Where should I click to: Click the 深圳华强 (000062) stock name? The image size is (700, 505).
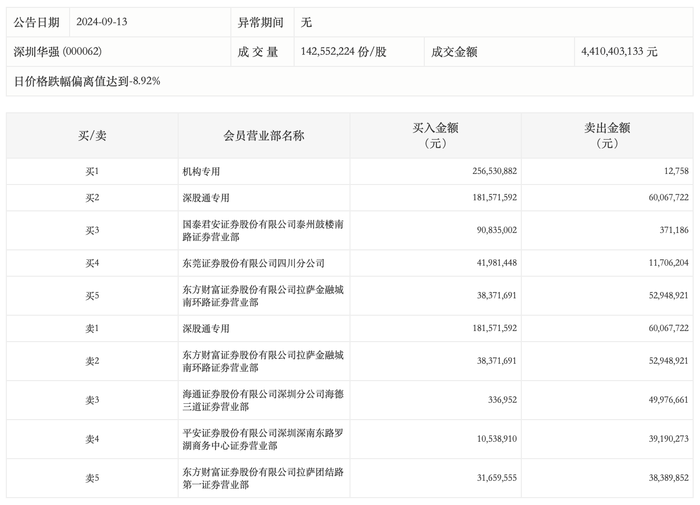pyautogui.click(x=60, y=51)
